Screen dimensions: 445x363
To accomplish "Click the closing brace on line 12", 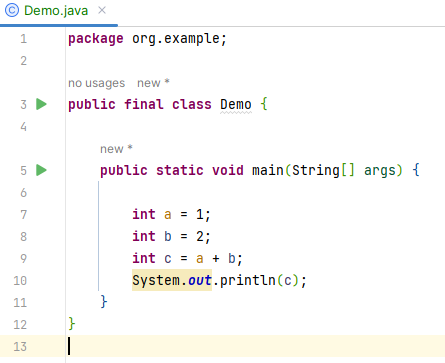I will pyautogui.click(x=72, y=324).
